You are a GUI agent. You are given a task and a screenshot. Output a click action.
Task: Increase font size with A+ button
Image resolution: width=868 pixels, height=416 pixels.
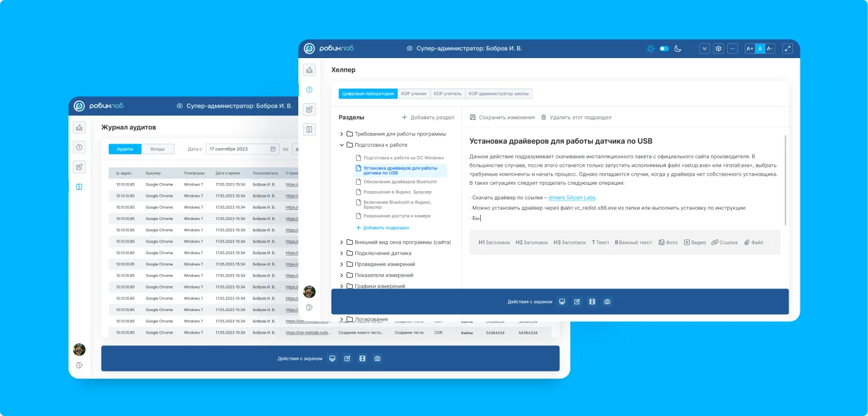750,49
